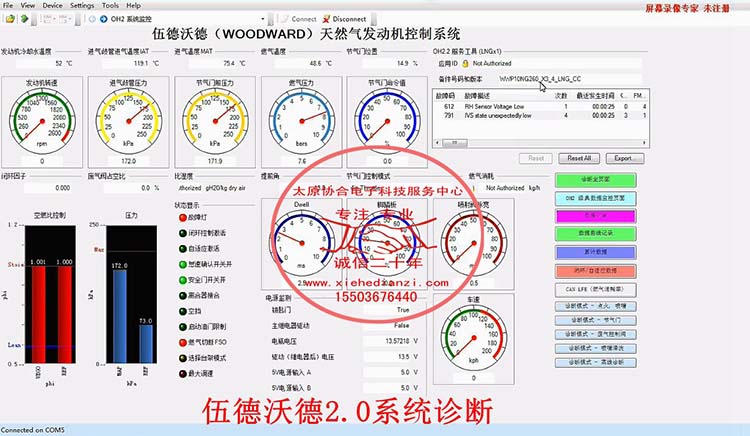Click the navigate back arrow icon
750x436 pixels.
(92, 19)
